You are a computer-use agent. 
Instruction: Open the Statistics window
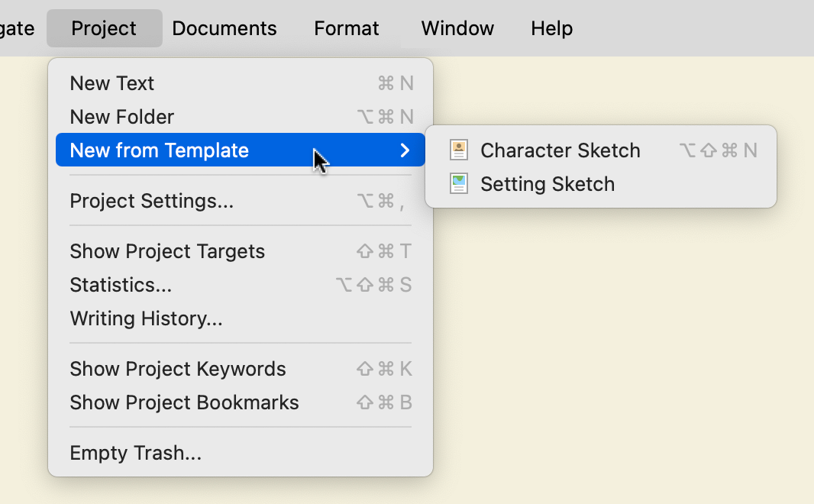121,285
